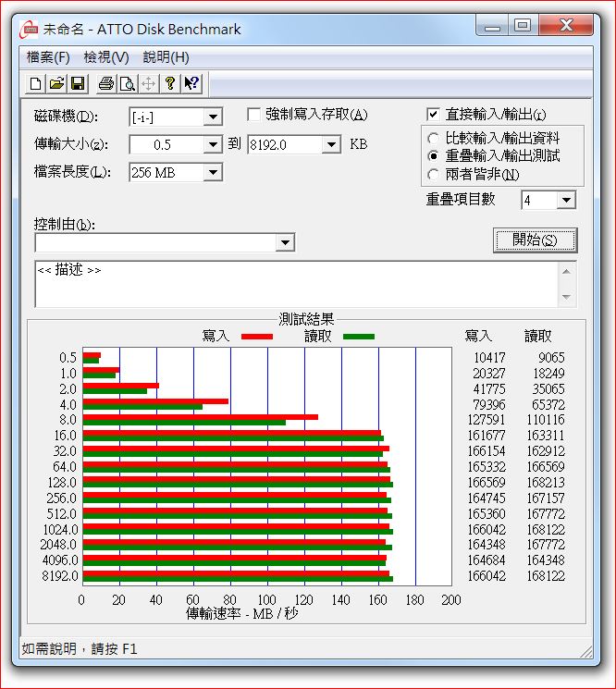The width and height of the screenshot is (616, 689).
Task: Select 兩者皆非 radio option
Action: point(433,175)
